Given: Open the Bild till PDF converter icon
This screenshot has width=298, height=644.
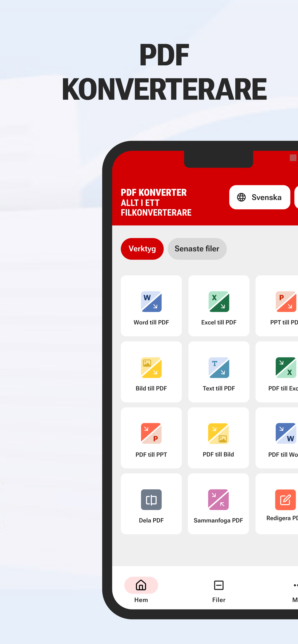Looking at the screenshot, I should [151, 367].
